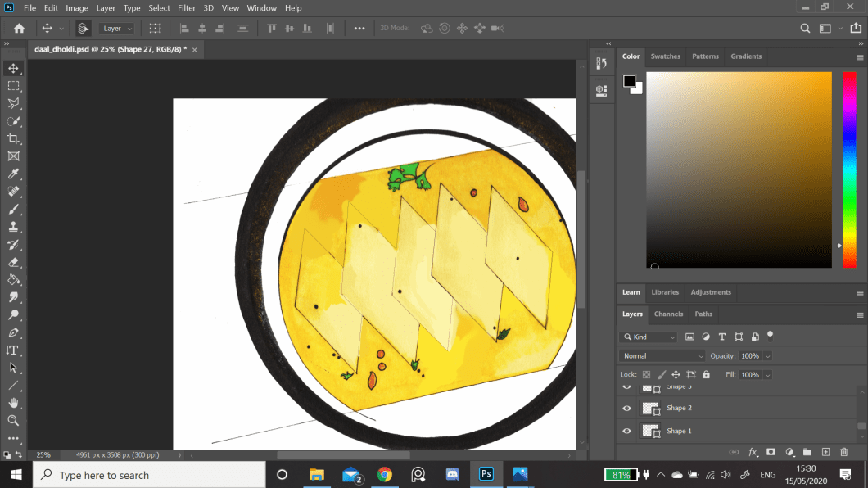Switch to the Swatches tab

(665, 56)
